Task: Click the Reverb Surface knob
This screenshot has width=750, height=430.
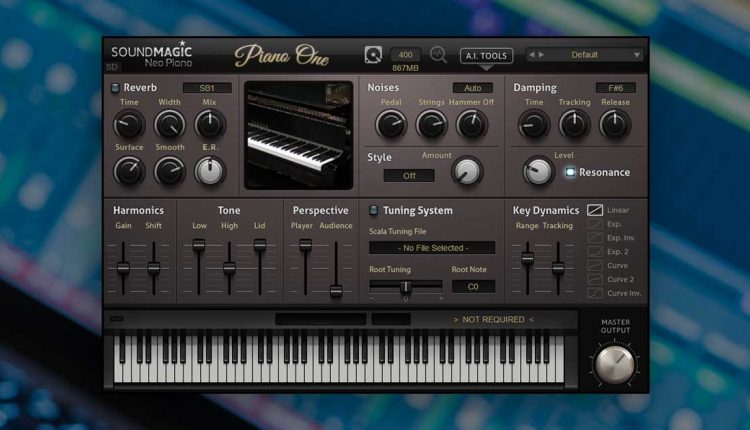Action: click(x=129, y=171)
